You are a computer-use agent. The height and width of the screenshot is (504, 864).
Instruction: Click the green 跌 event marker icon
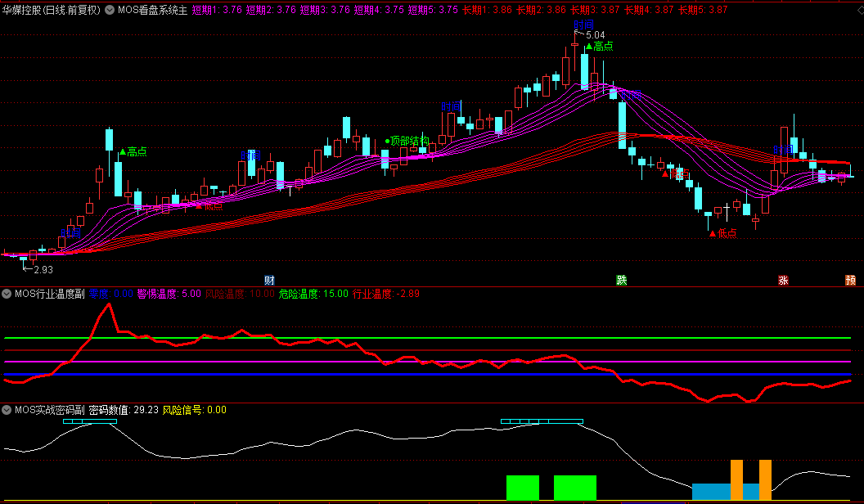click(x=622, y=281)
